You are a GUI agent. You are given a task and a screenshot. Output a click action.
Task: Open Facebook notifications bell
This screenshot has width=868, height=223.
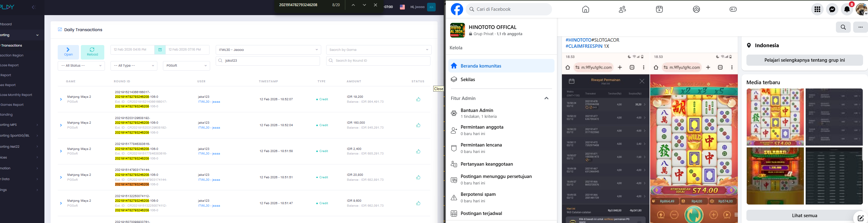click(847, 10)
